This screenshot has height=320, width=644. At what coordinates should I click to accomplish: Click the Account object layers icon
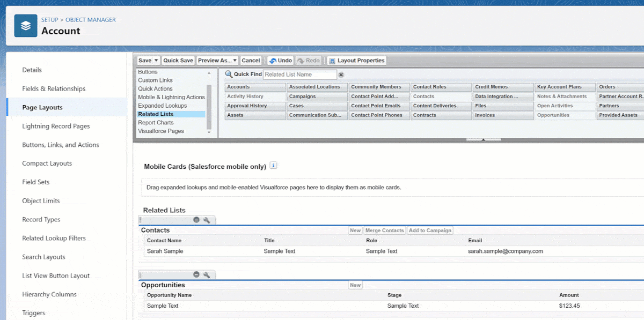coord(25,26)
